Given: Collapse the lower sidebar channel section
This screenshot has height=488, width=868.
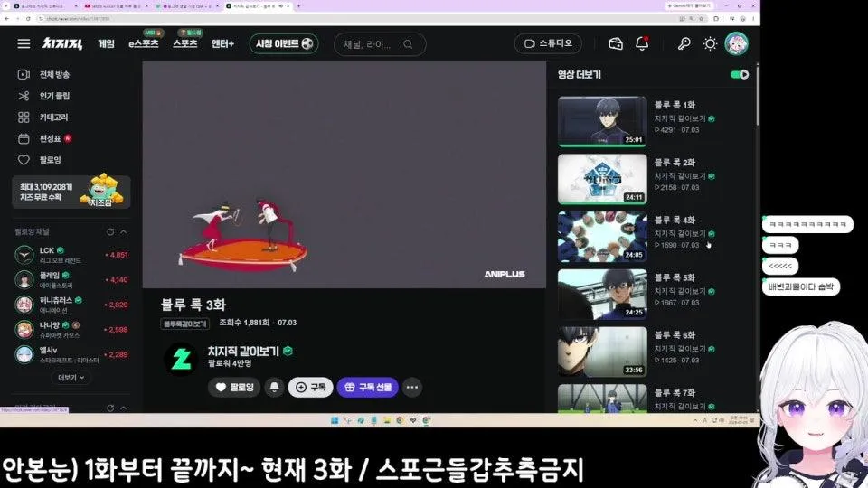Looking at the screenshot, I should [x=124, y=408].
